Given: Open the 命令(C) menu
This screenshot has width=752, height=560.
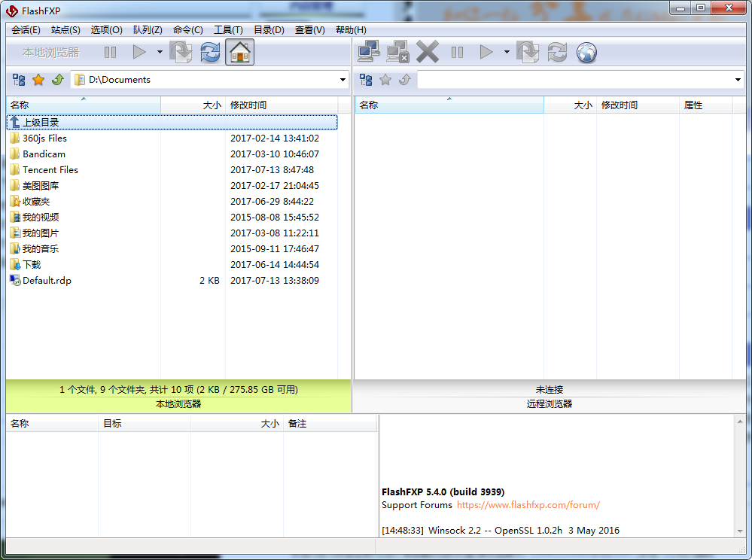Looking at the screenshot, I should coord(188,29).
